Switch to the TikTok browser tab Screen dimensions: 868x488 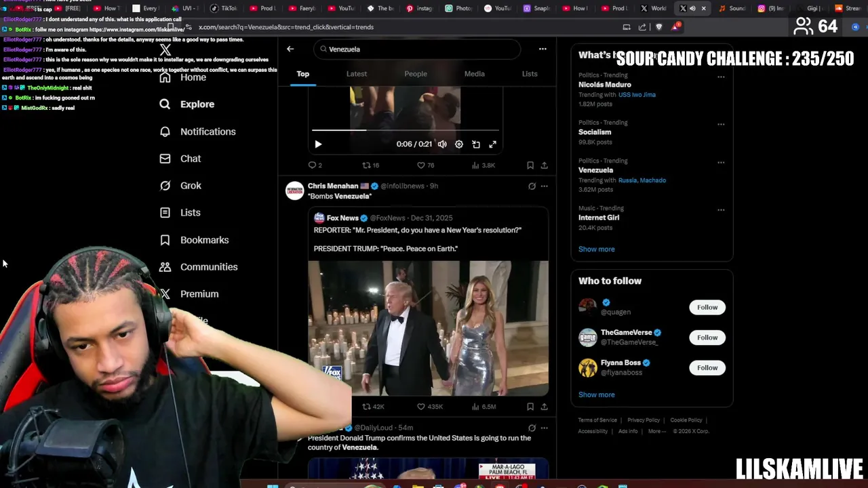pyautogui.click(x=224, y=8)
